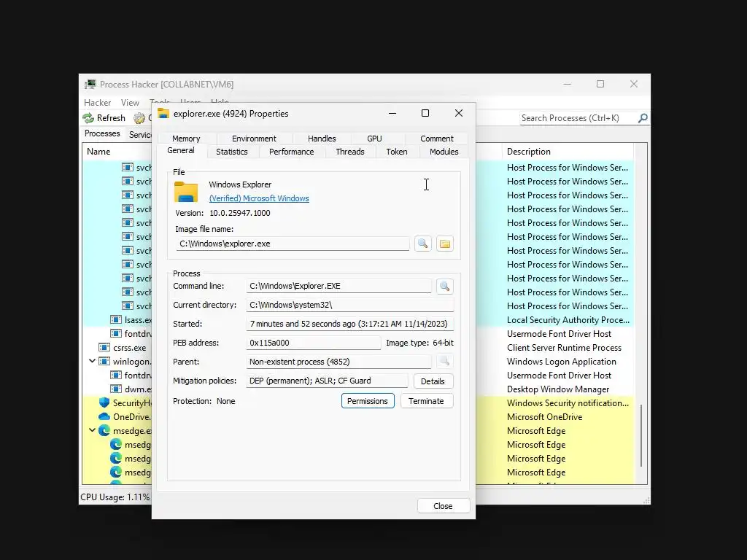
Task: Click the dwm.exe process icon
Action: coord(116,389)
